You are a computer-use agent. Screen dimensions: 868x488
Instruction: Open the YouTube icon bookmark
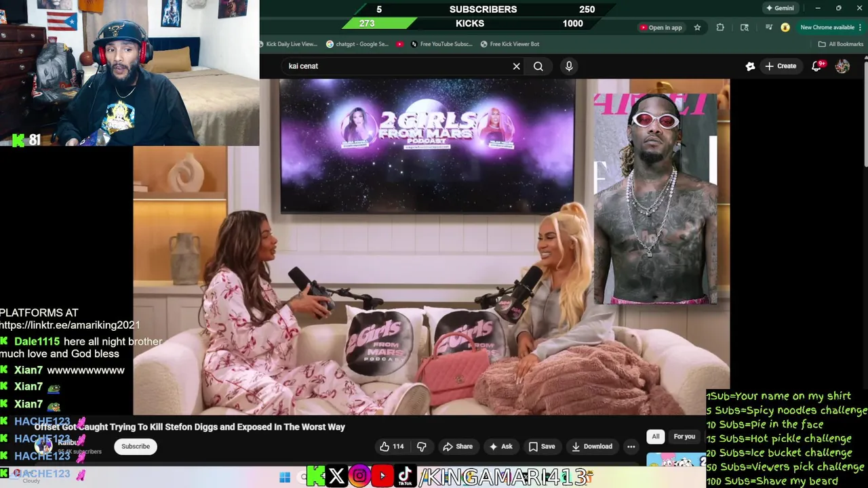click(x=400, y=44)
